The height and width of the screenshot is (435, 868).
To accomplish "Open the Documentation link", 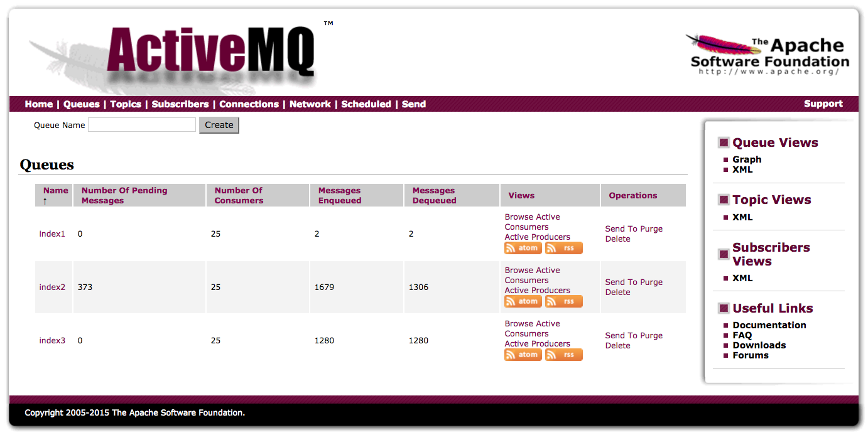I will 769,325.
